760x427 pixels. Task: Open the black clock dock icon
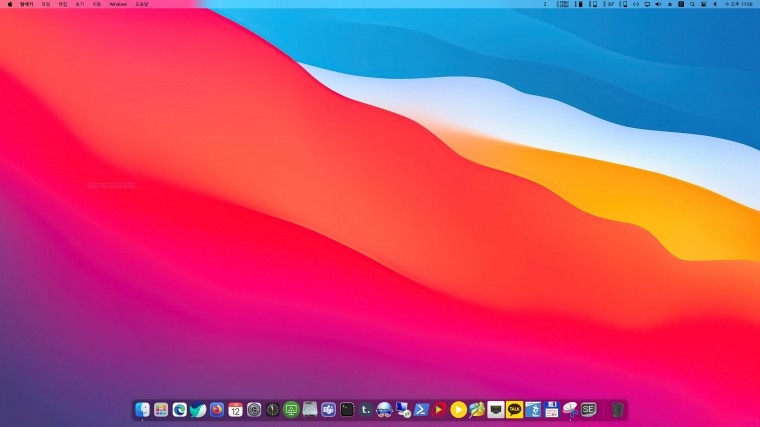click(272, 410)
